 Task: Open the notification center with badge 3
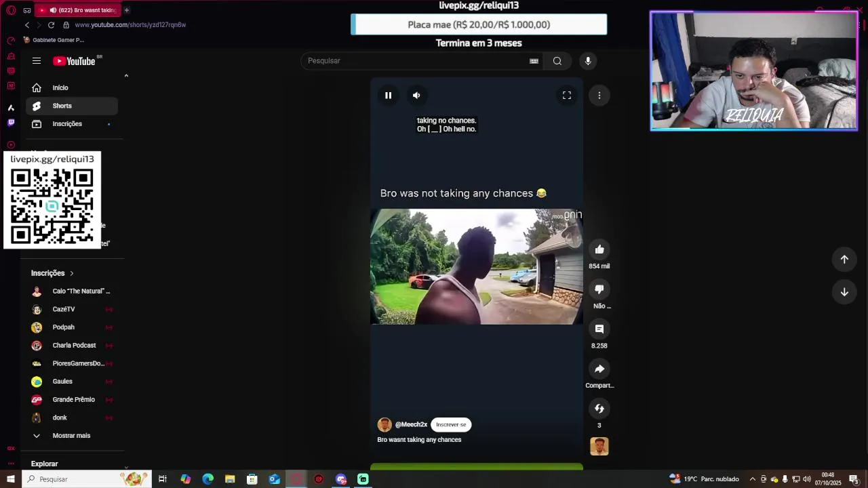coord(854,479)
